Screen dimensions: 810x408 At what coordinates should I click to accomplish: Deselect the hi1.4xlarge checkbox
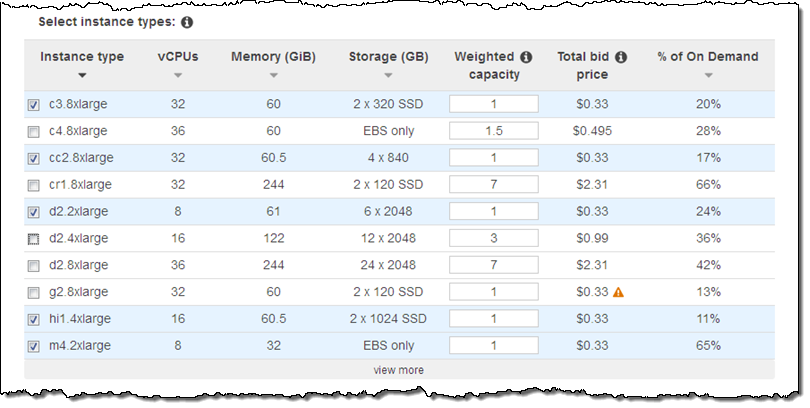[34, 319]
